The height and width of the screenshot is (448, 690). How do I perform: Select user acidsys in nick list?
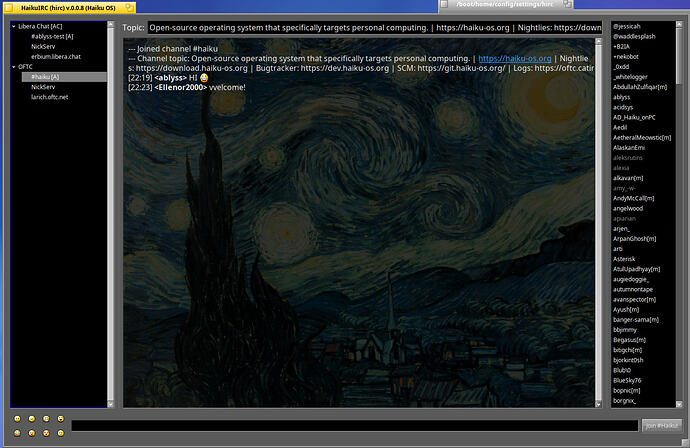623,107
